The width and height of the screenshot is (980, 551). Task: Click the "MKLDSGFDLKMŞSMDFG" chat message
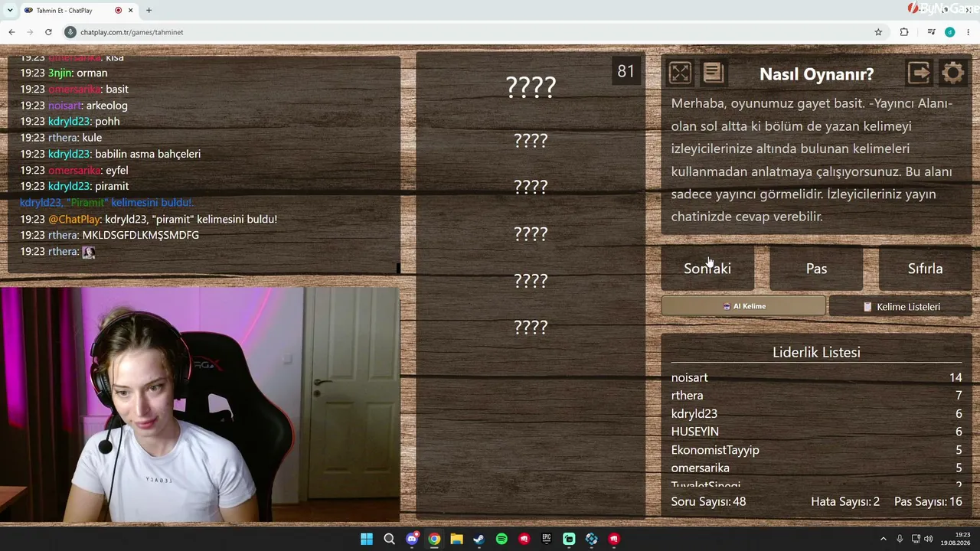[140, 235]
